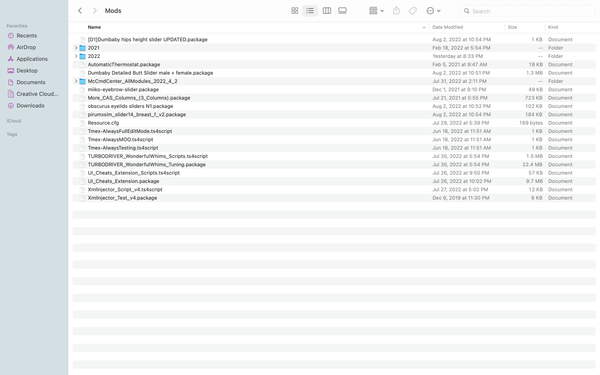Click the Creative Cloud sidebar file icon
This screenshot has width=600, height=375.
point(11,94)
